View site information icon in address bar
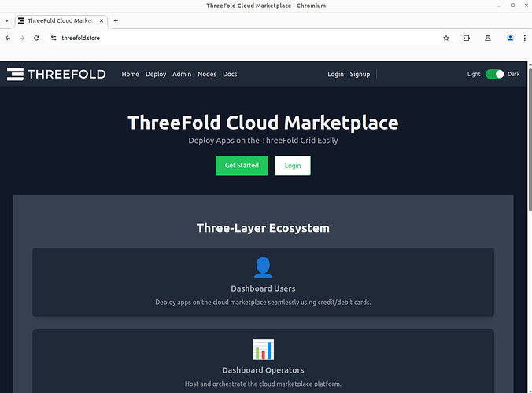 (x=54, y=38)
